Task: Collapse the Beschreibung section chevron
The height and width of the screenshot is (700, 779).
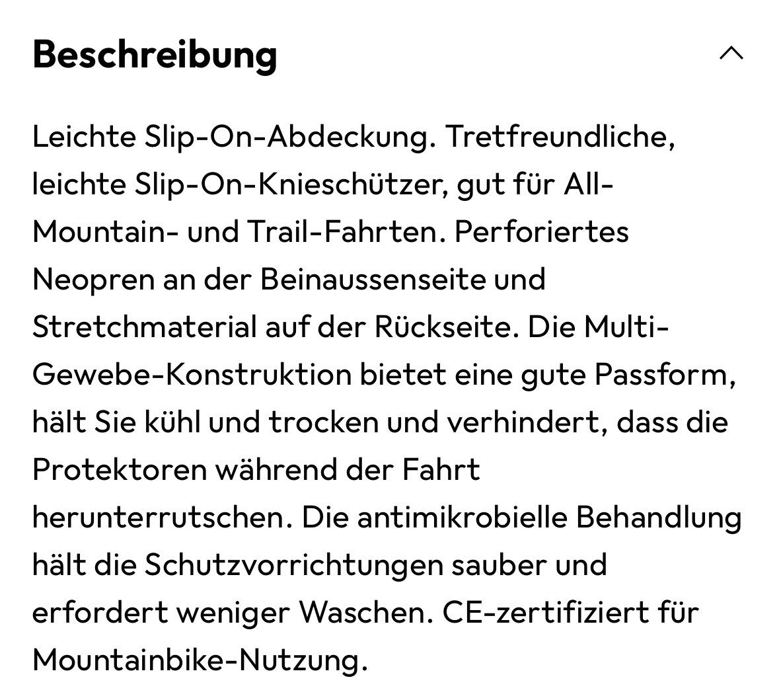Action: [x=731, y=54]
